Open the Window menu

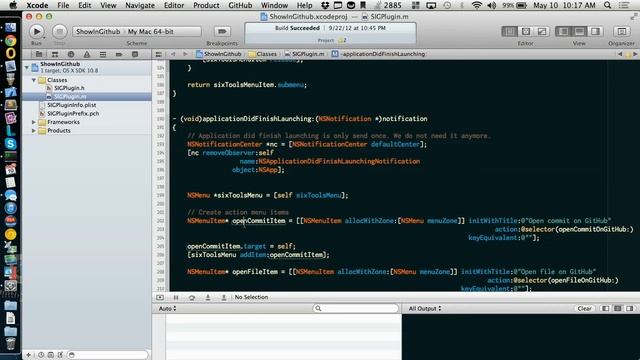[274, 5]
